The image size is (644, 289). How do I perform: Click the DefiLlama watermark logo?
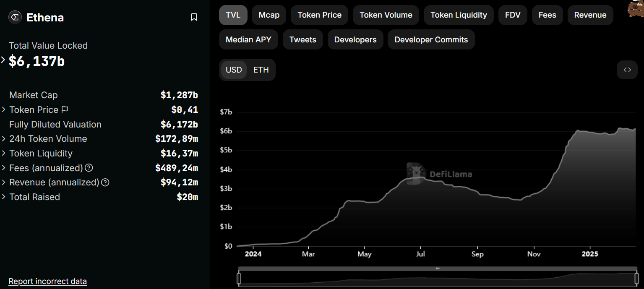click(415, 173)
